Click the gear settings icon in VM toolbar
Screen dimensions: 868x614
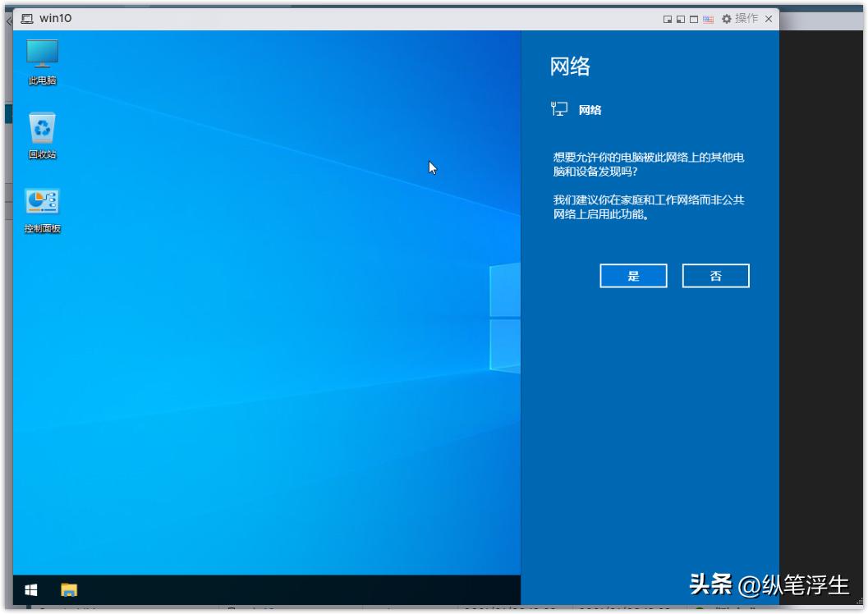click(728, 18)
